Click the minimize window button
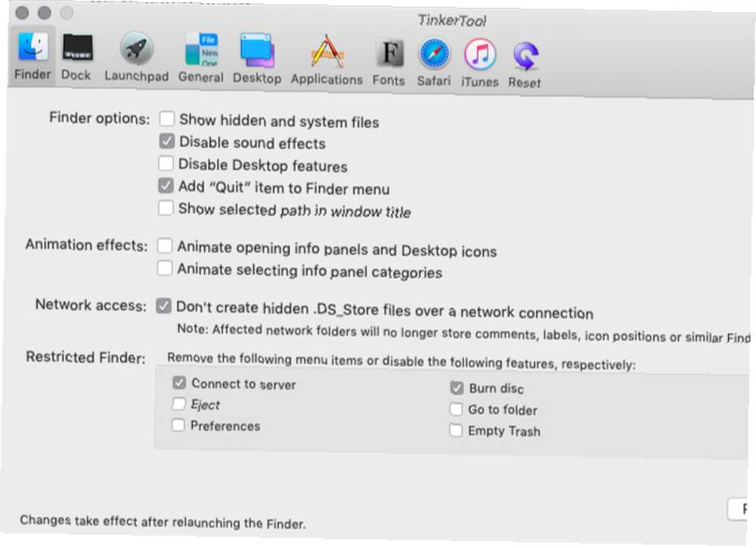 click(45, 13)
